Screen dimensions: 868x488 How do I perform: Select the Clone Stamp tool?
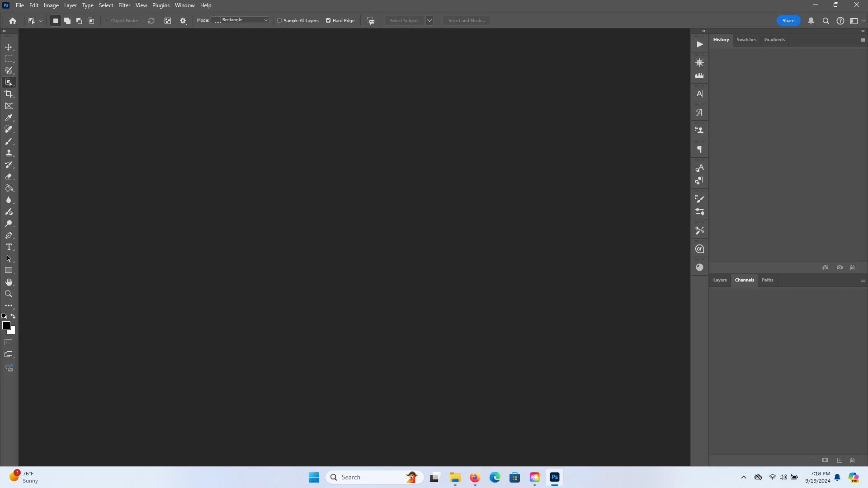9,153
